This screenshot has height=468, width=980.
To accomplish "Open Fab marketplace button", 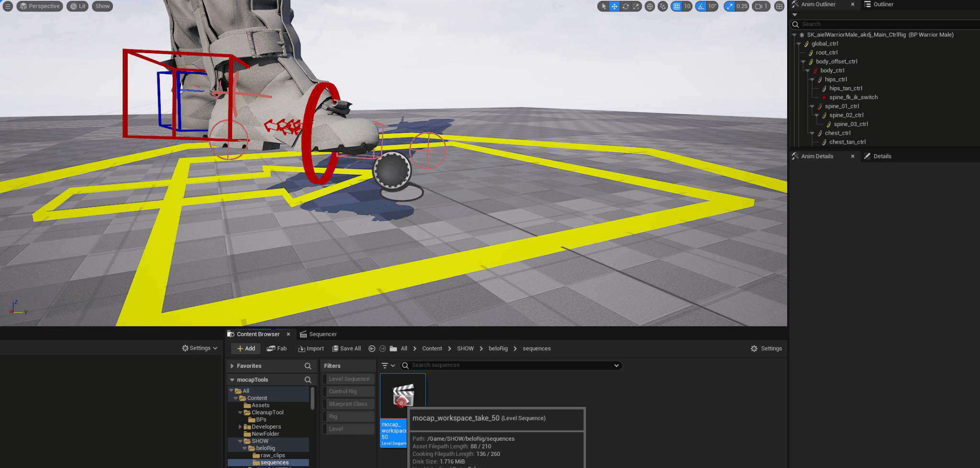I will [277, 348].
